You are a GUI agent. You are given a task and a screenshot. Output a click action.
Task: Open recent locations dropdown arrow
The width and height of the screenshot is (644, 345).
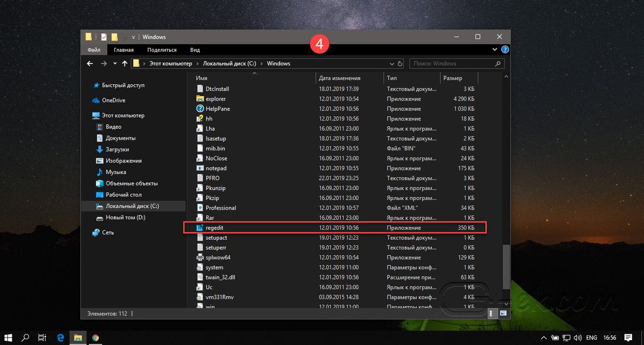[114, 63]
